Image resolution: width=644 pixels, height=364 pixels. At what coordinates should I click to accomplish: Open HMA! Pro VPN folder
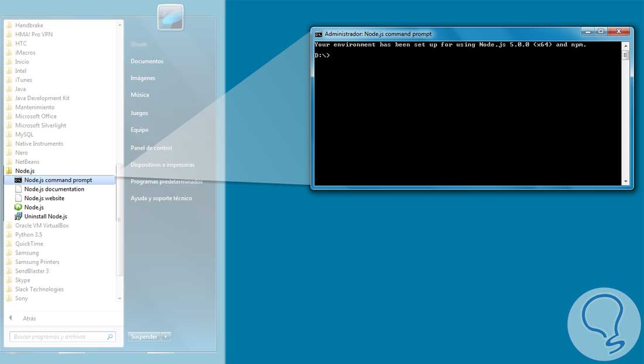(x=34, y=35)
